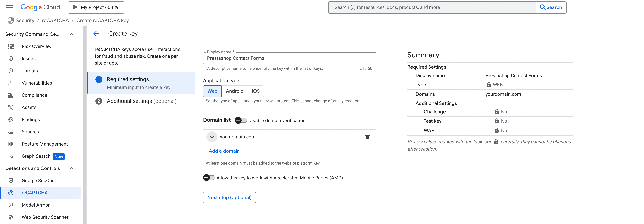Toggle Disable domain verification switch
644x224 pixels.
pos(240,120)
